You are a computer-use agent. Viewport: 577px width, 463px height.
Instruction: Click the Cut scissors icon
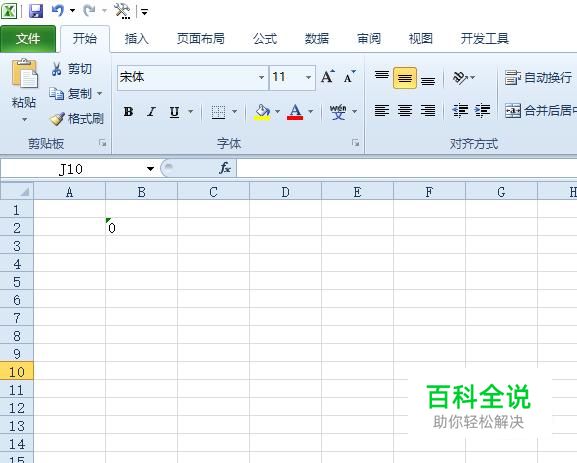coord(56,69)
